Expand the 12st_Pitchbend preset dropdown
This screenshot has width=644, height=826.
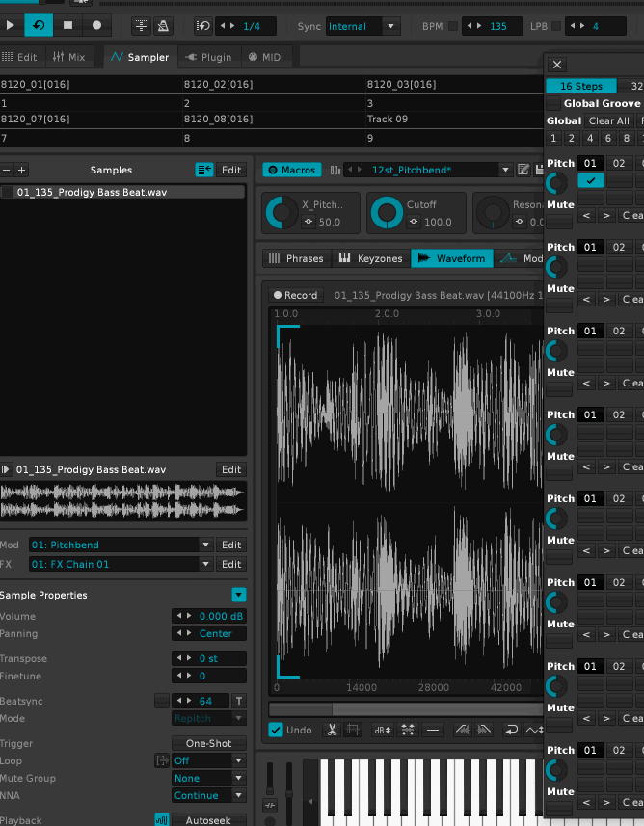[506, 170]
